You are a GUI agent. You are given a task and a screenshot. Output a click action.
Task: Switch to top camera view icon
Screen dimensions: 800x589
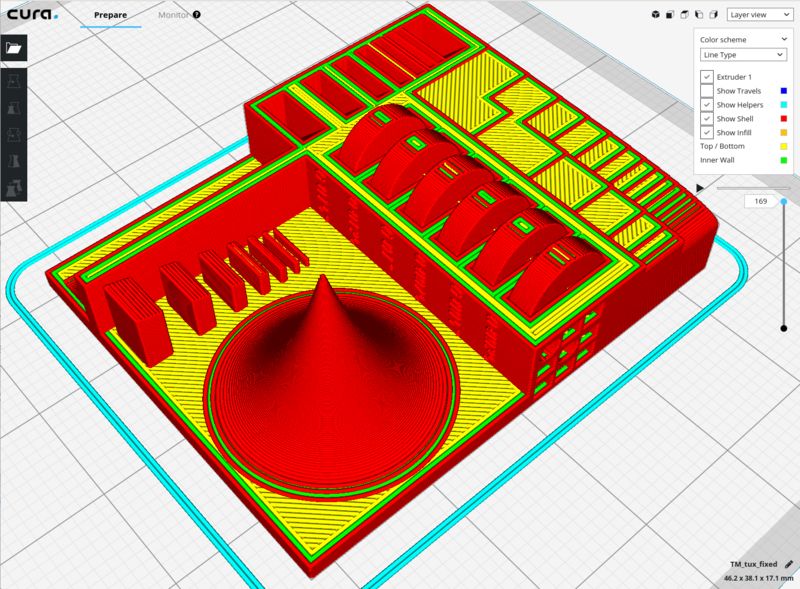[685, 15]
